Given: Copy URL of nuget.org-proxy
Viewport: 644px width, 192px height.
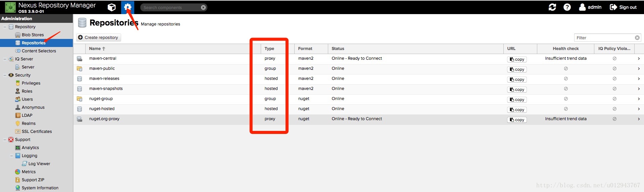Looking at the screenshot, I should (517, 120).
